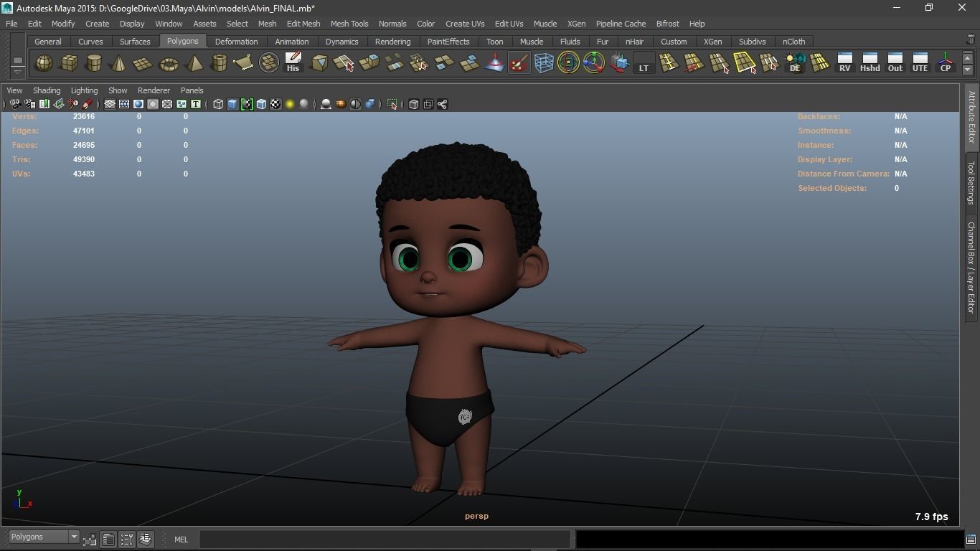Open the Mesh Tools menu
Screen dimensions: 980x551
pos(349,24)
